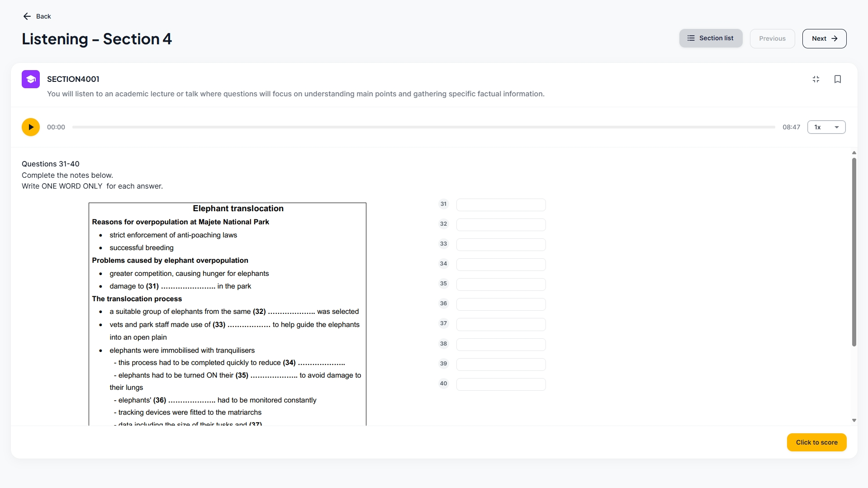The width and height of the screenshot is (868, 488).
Task: Focus the answer field for question 40
Action: coord(501,384)
